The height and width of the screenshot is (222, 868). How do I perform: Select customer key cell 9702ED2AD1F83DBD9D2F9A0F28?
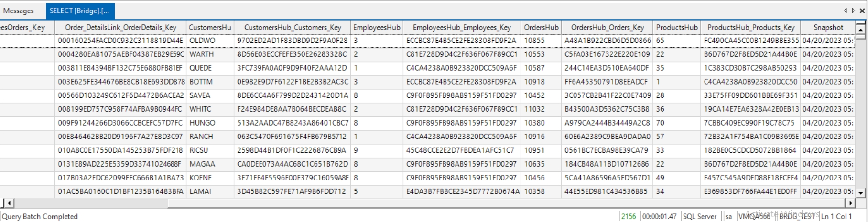[293, 41]
